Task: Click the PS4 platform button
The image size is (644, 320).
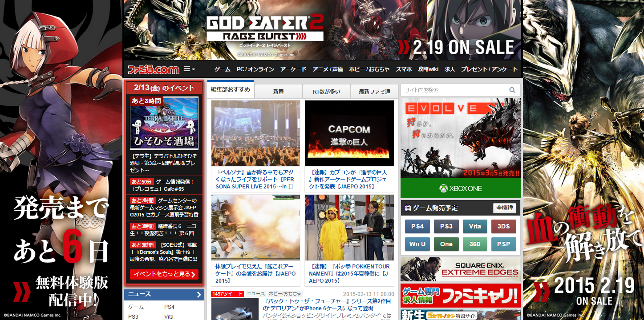Action: (417, 226)
